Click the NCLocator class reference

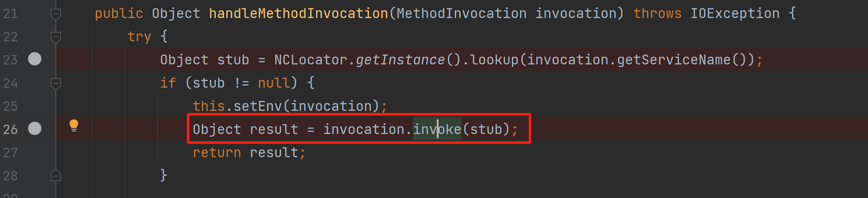click(311, 60)
